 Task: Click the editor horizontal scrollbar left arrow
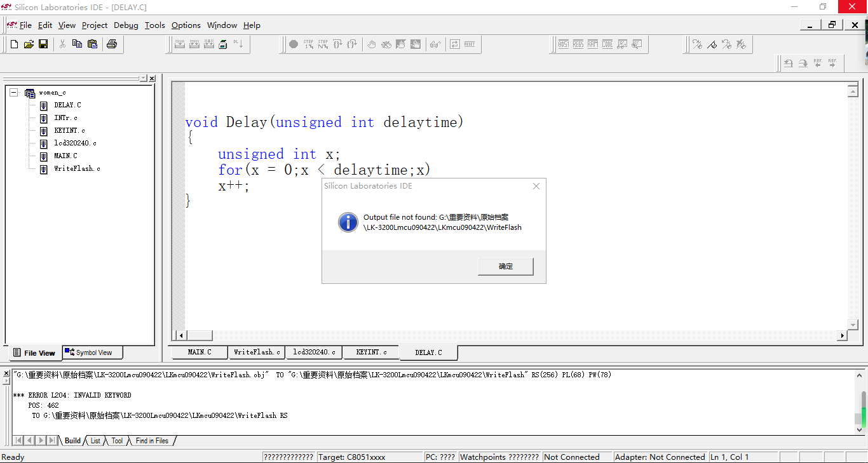pyautogui.click(x=181, y=335)
